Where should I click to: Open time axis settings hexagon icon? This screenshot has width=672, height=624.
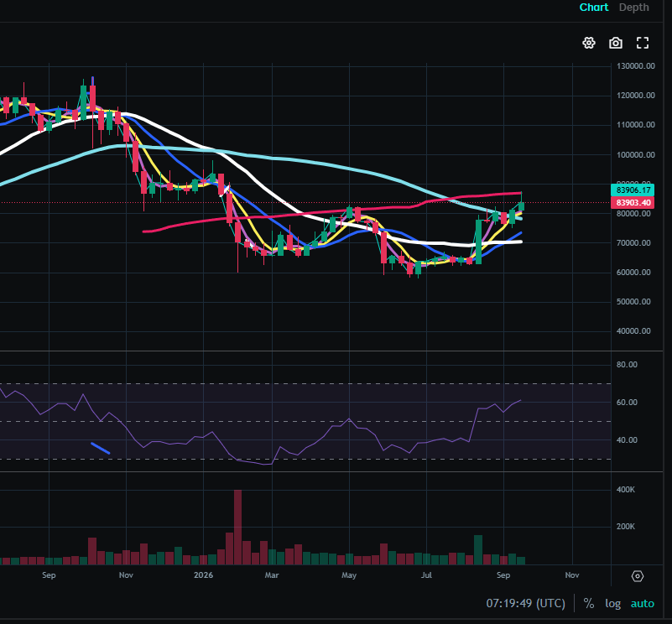click(x=638, y=576)
